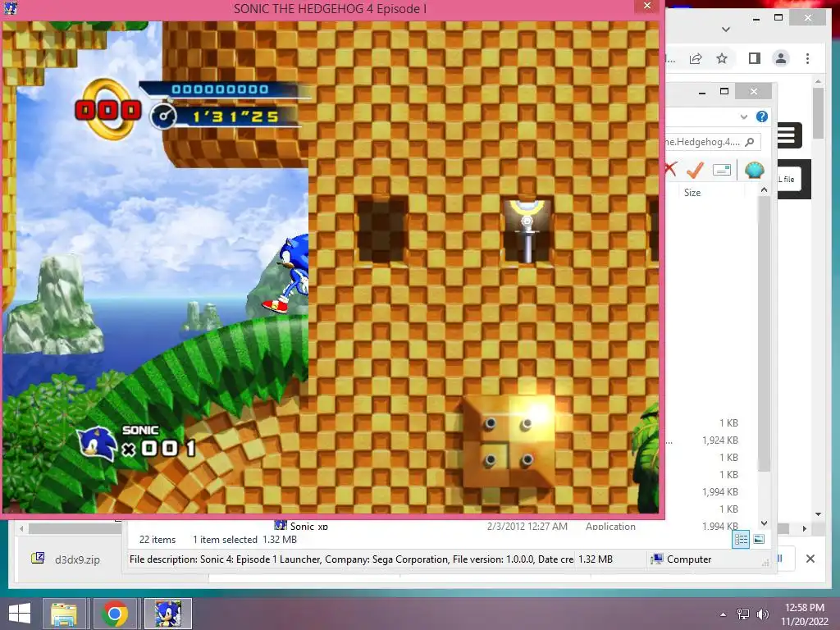Screen dimensions: 840x630
Task: Open the Windows Start button
Action: pos(20,614)
